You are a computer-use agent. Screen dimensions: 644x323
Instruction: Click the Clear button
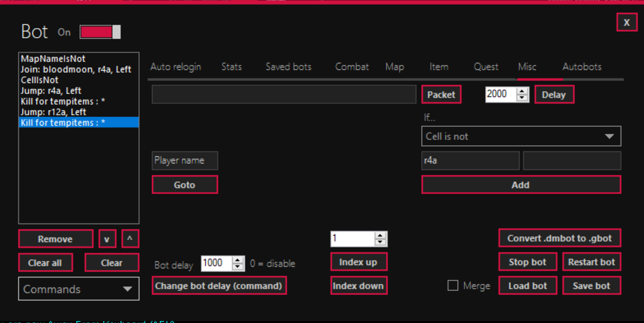[x=111, y=263]
